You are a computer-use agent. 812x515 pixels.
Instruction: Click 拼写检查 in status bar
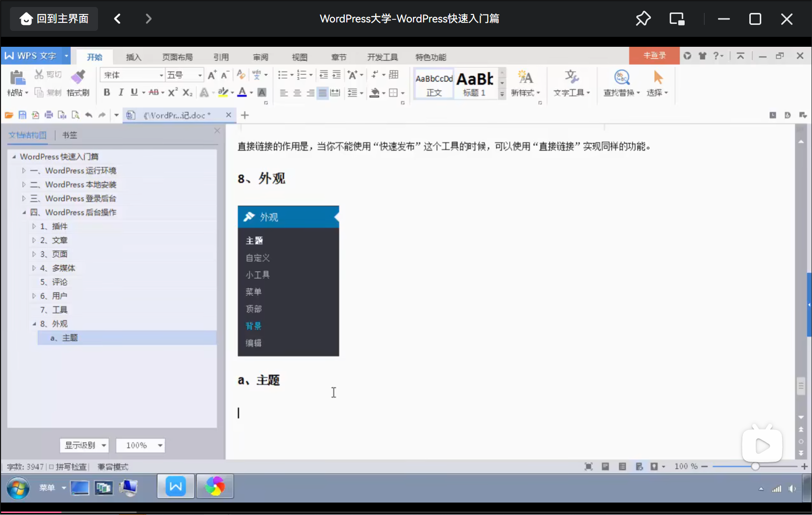point(68,467)
